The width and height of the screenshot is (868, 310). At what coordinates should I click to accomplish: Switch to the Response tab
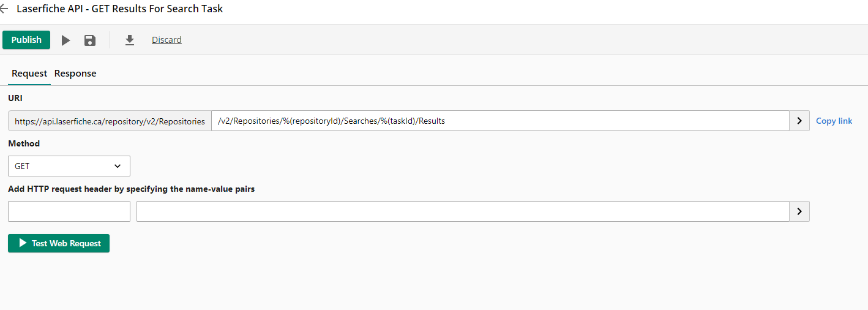click(x=75, y=74)
